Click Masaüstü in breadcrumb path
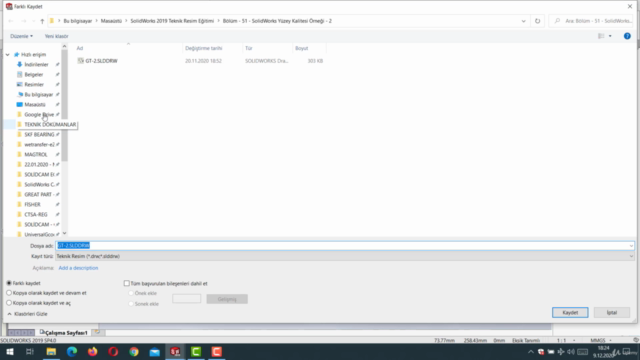The width and height of the screenshot is (640, 360). 111,21
